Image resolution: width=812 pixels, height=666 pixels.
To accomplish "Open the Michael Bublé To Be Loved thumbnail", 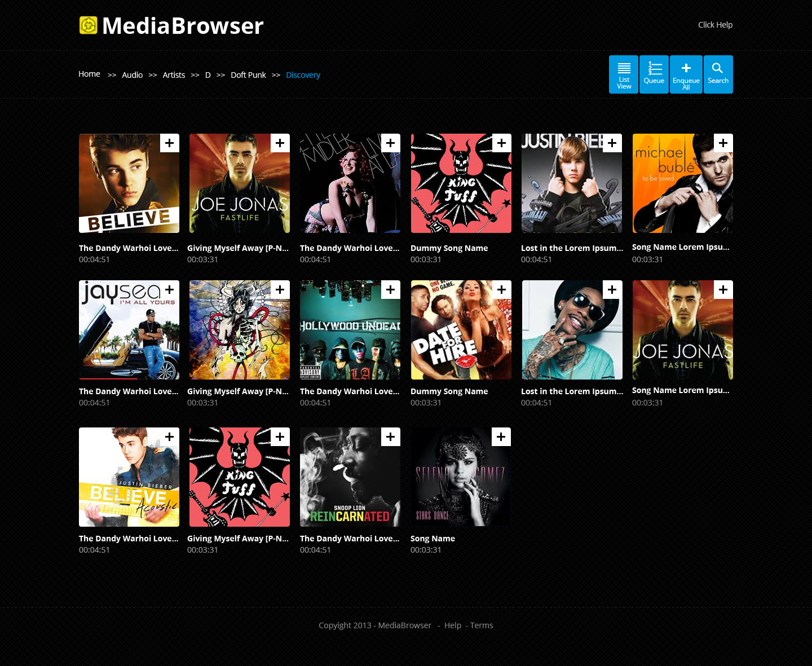I will tap(683, 183).
